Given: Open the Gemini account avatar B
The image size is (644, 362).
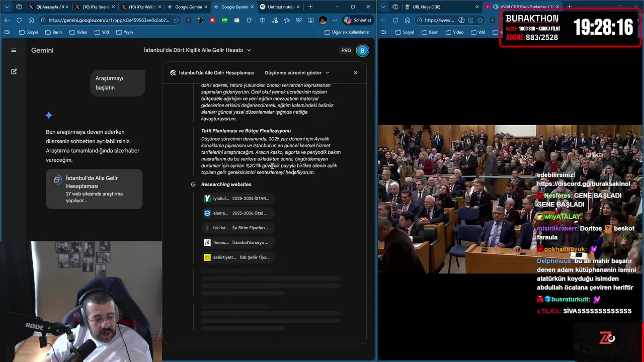Looking at the screenshot, I should [362, 50].
